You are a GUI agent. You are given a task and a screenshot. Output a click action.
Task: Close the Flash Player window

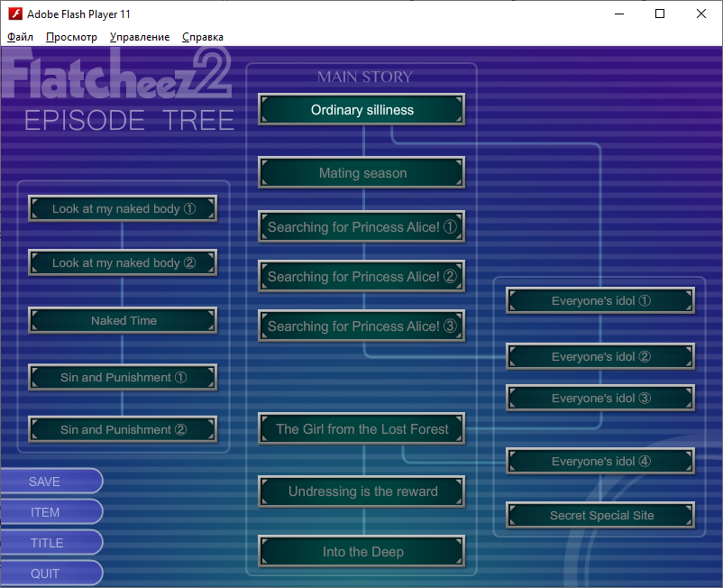(x=700, y=14)
